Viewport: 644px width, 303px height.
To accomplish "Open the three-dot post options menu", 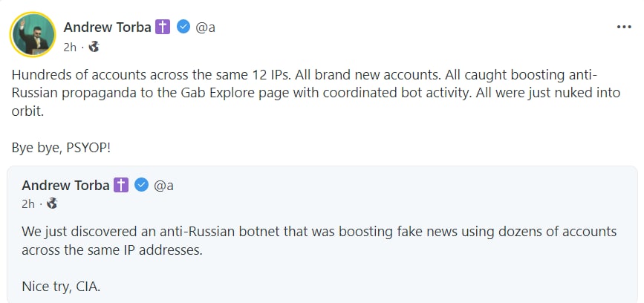I will [624, 27].
